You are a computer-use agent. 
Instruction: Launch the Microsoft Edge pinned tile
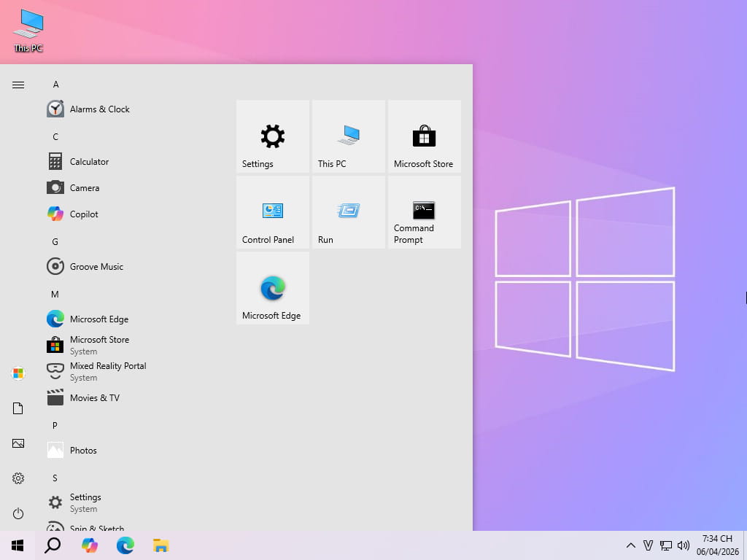[x=273, y=288]
